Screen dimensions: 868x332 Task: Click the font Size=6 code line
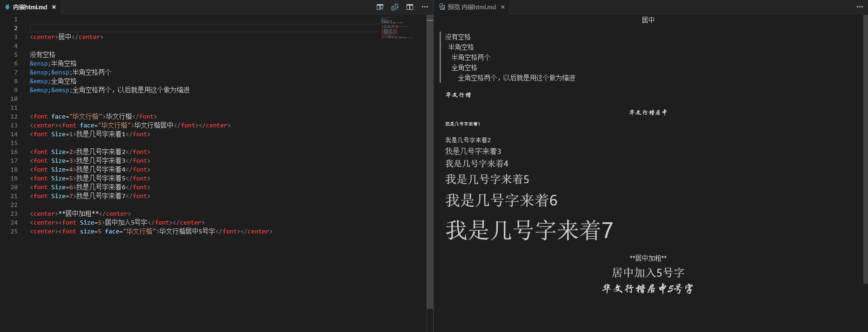[x=90, y=187]
